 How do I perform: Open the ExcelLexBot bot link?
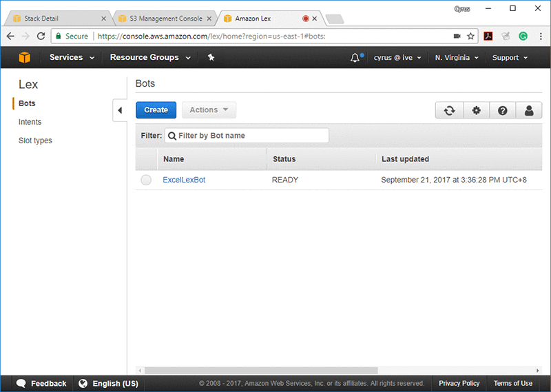tap(184, 180)
